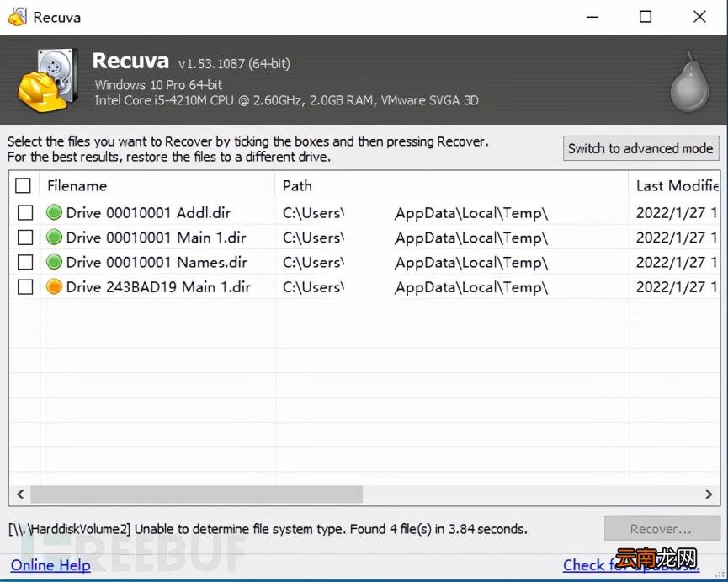728x582 pixels.
Task: Click the Recuva title bar app icon
Action: pos(17,17)
